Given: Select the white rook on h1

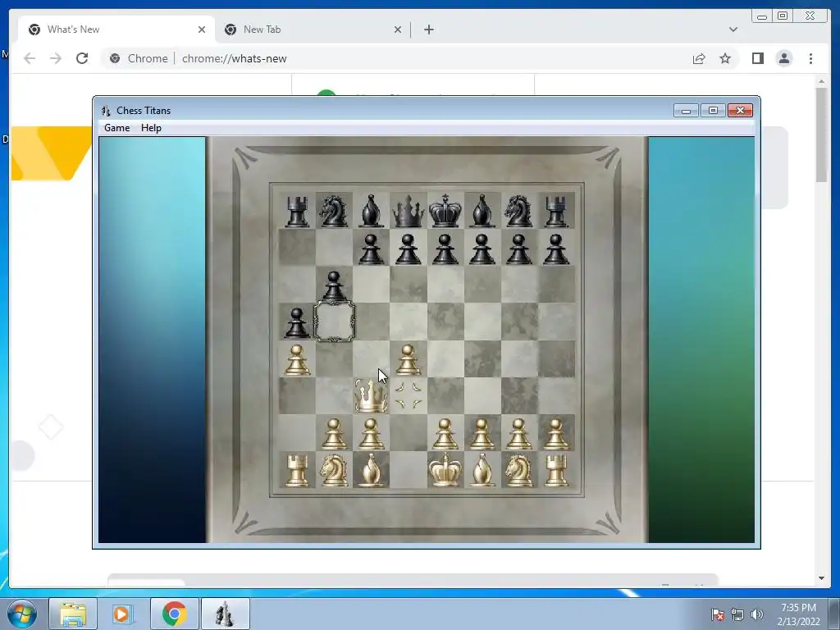Looking at the screenshot, I should click(556, 471).
